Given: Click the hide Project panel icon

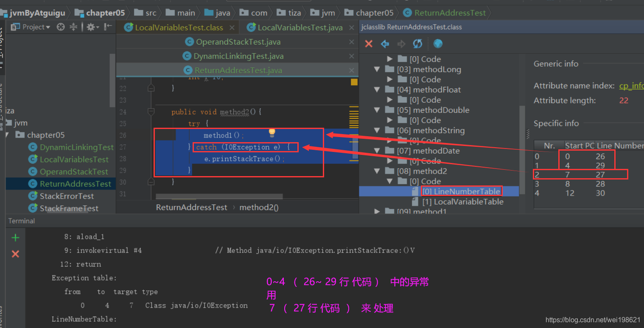Looking at the screenshot, I should 108,27.
